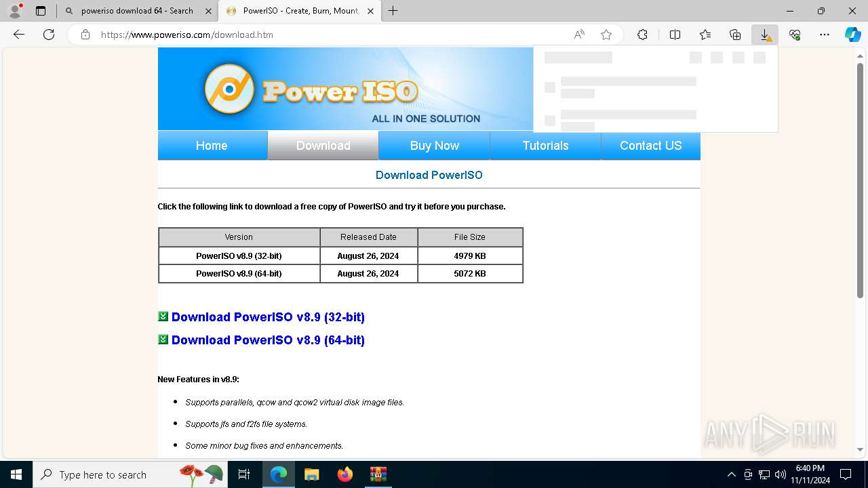Viewport: 868px width, 488px height.
Task: Go back to the previous page
Action: 19,35
